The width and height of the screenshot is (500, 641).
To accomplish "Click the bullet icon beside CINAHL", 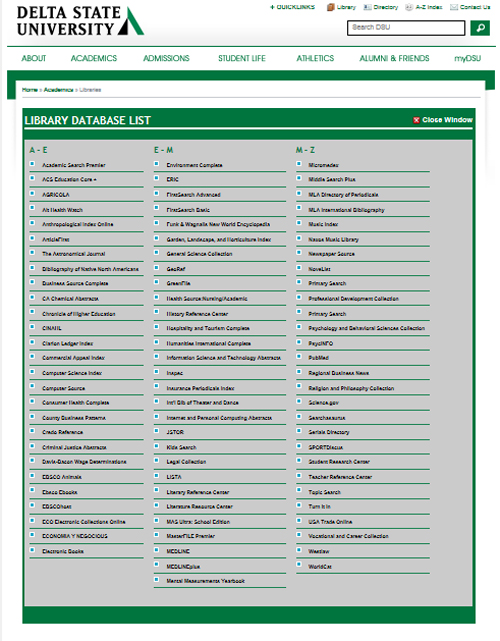I will click(x=32, y=327).
